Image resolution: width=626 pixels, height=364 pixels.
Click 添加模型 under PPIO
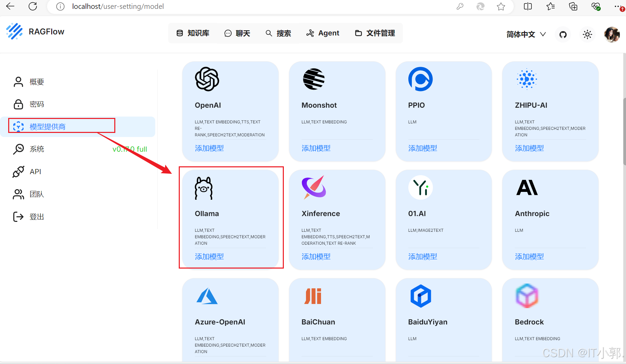pyautogui.click(x=423, y=148)
